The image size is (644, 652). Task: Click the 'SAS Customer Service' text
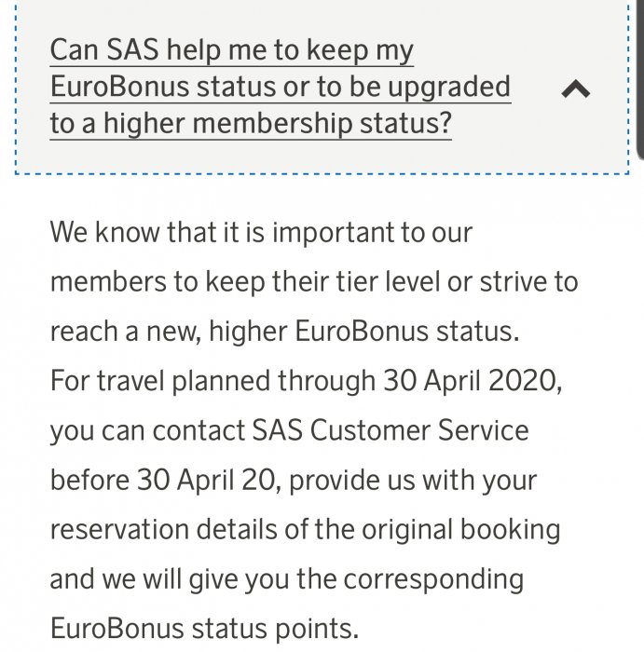point(391,430)
